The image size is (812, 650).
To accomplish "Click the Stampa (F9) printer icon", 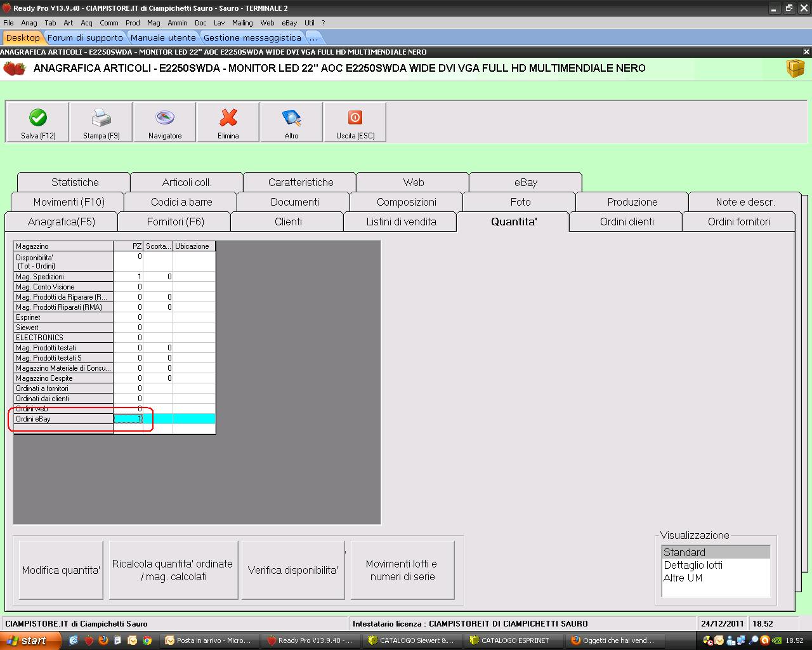I will [101, 118].
